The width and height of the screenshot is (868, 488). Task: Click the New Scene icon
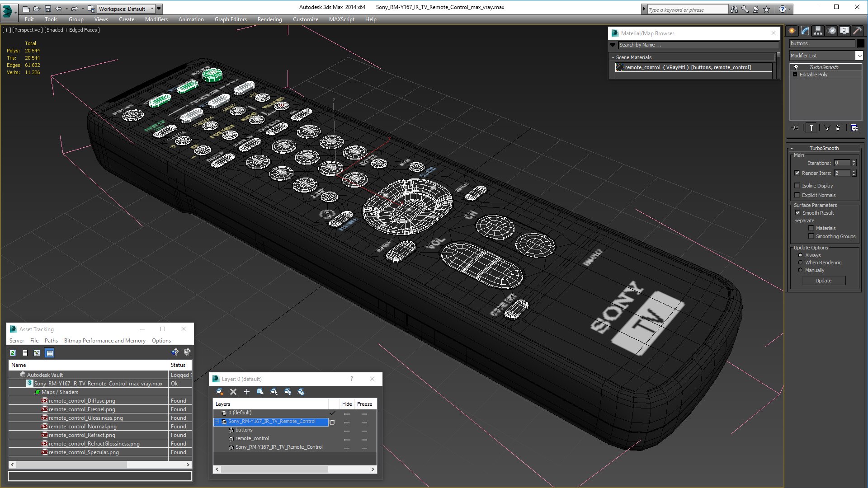tap(26, 9)
